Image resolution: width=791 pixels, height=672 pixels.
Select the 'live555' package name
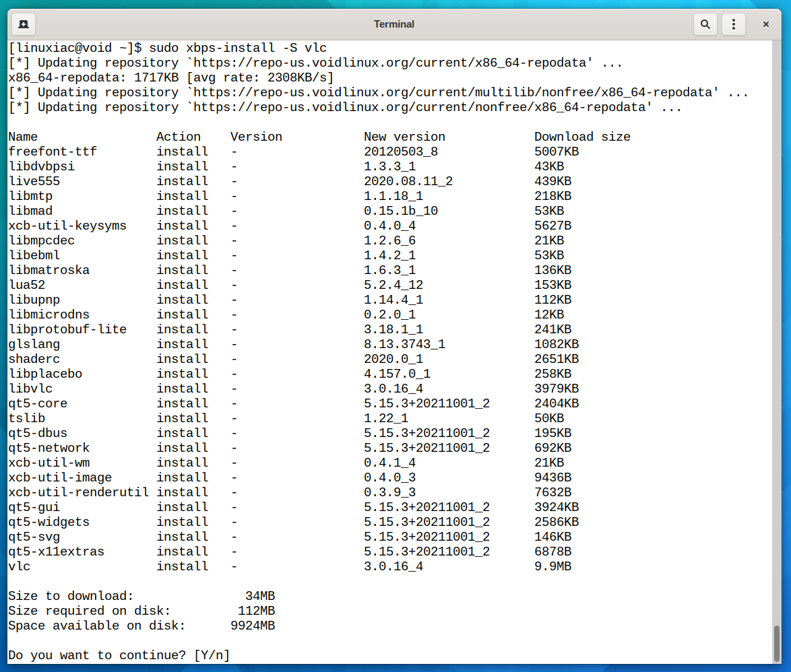click(34, 181)
